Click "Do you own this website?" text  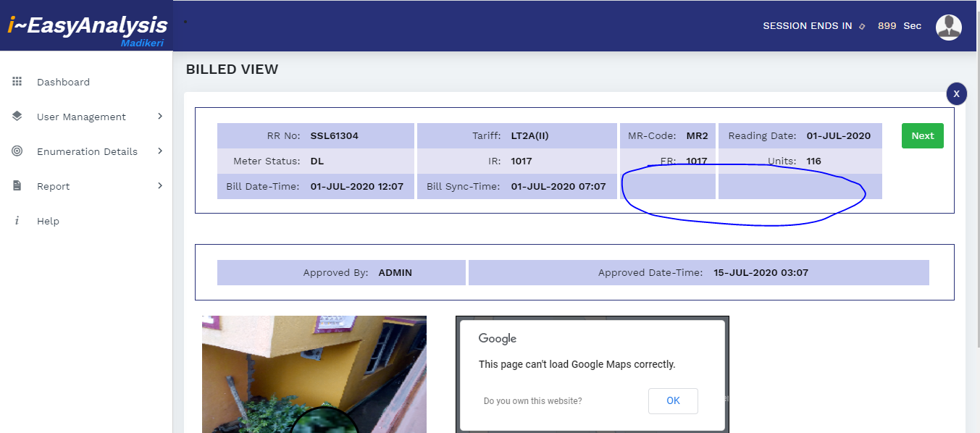(533, 401)
